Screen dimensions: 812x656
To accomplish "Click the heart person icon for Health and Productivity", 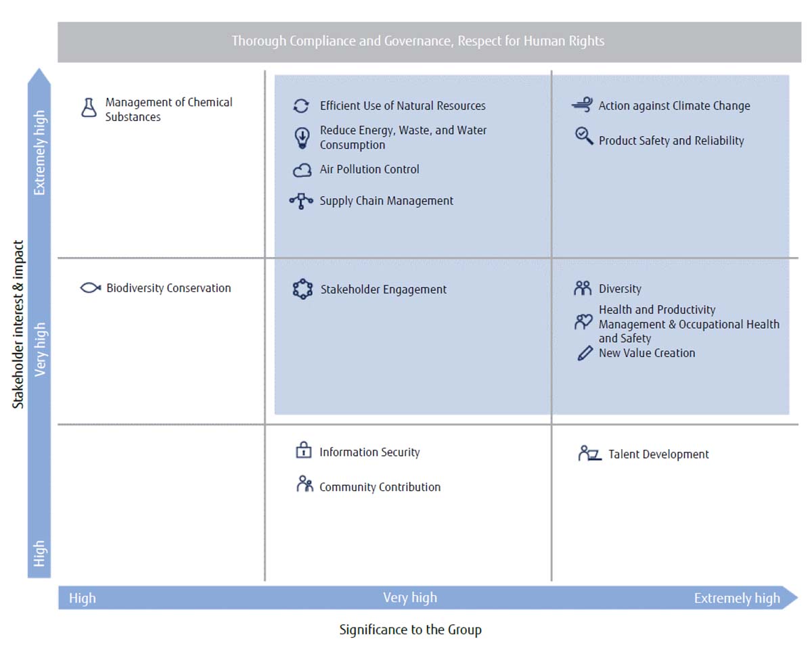I will tap(583, 322).
